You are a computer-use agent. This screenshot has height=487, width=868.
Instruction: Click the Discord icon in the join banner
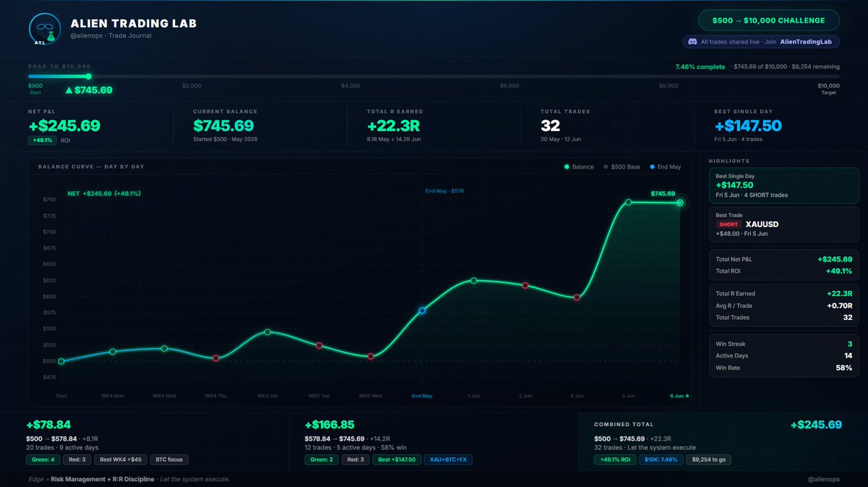[x=693, y=42]
